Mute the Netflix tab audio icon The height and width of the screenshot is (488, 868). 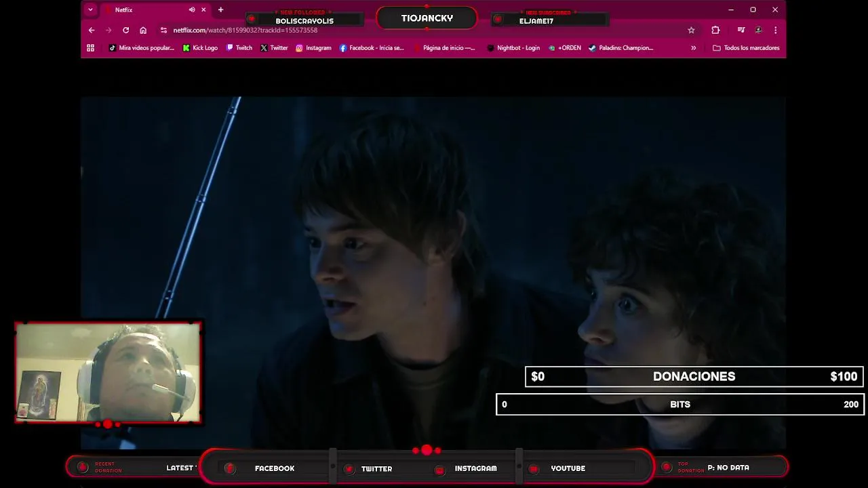(192, 9)
